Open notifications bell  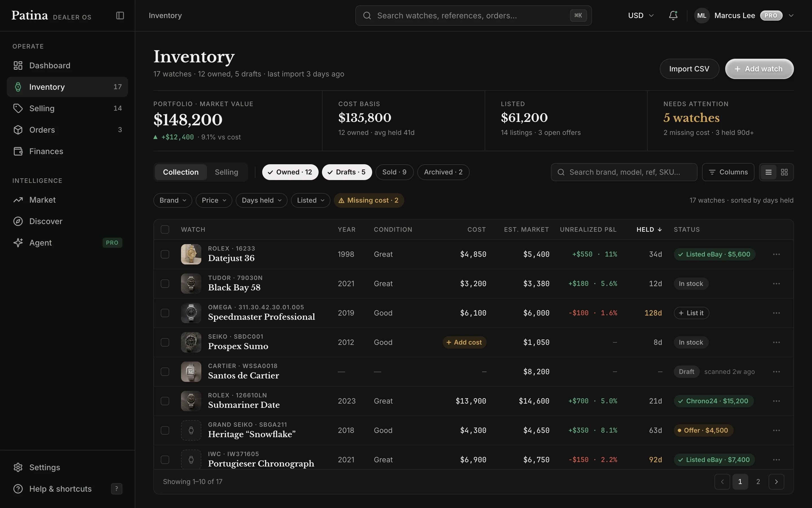[673, 16]
